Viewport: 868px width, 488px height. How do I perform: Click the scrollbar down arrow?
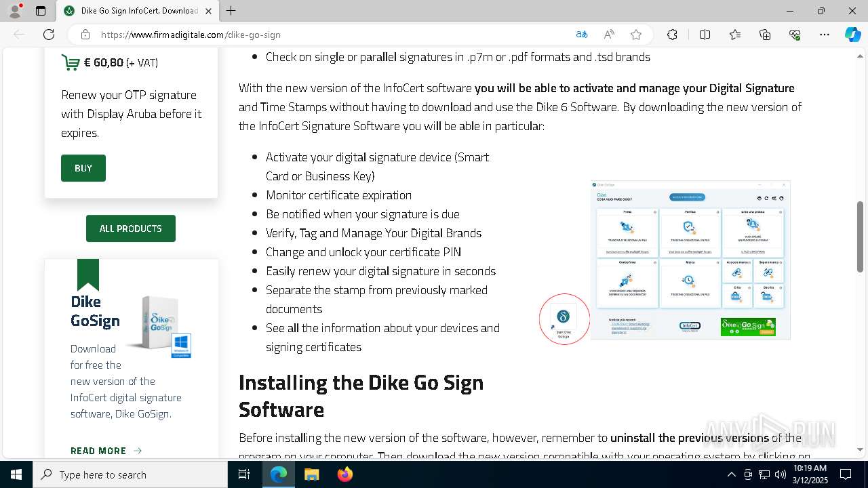point(861,449)
